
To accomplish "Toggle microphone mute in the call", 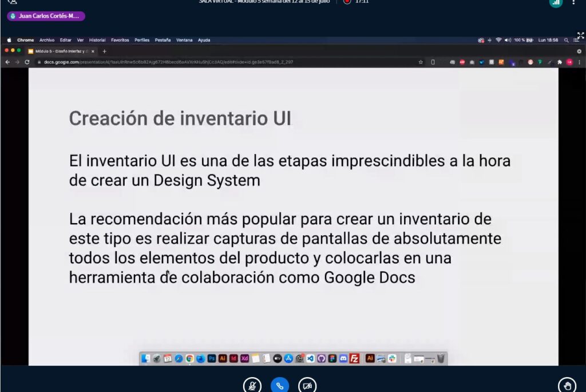I will pos(252,386).
